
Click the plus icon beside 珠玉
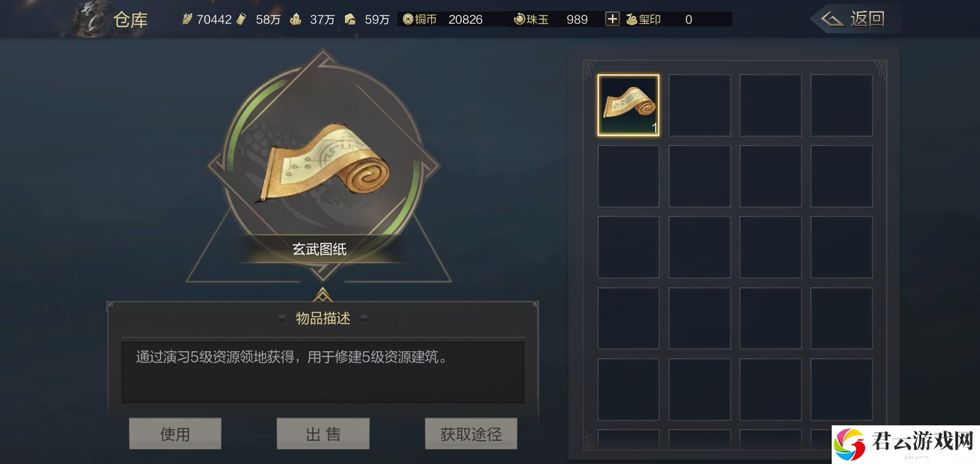pyautogui.click(x=612, y=19)
